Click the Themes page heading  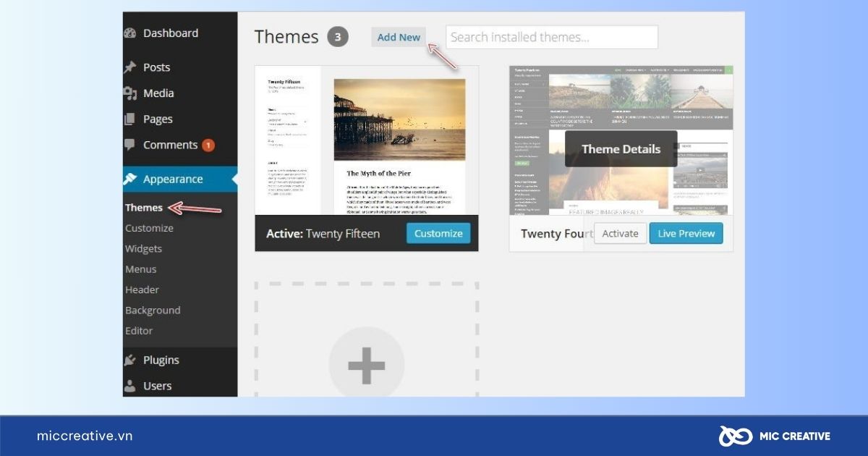tap(286, 37)
